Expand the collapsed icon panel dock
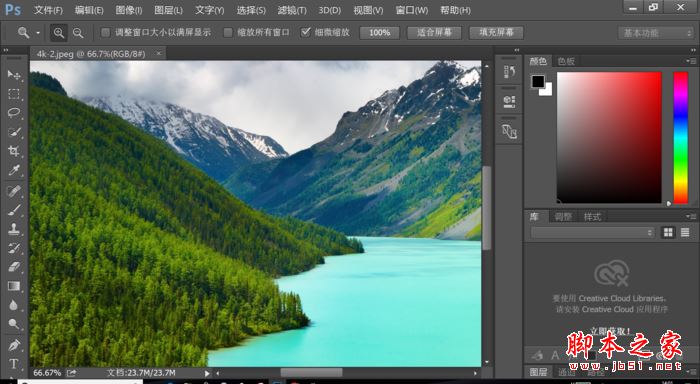 point(517,50)
